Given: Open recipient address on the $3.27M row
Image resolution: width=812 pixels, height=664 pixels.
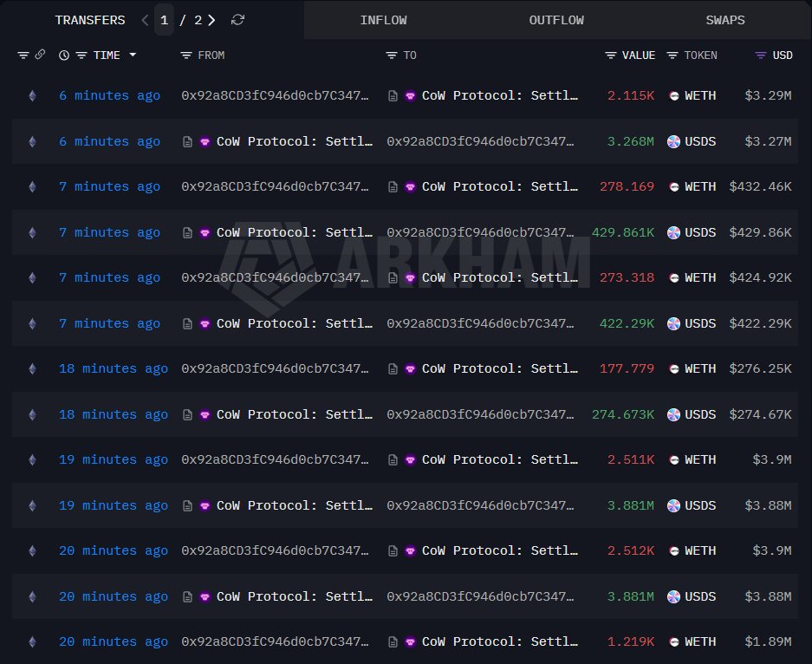Looking at the screenshot, I should [x=481, y=141].
